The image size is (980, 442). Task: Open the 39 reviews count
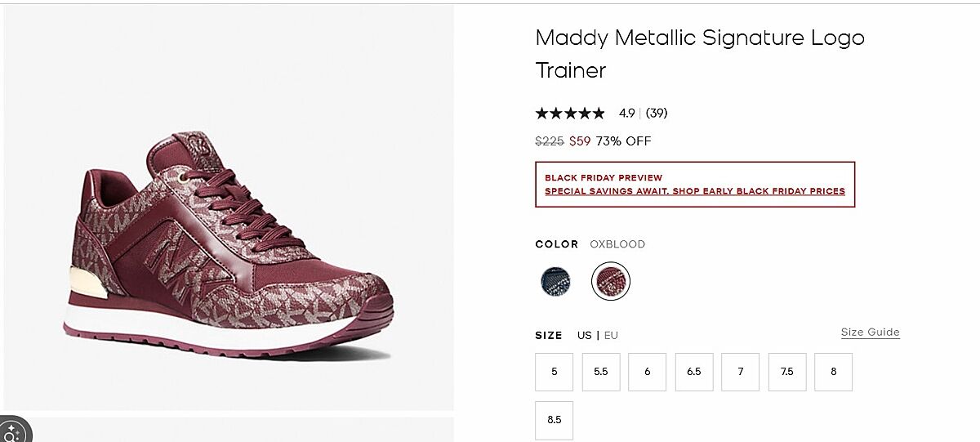tap(657, 114)
